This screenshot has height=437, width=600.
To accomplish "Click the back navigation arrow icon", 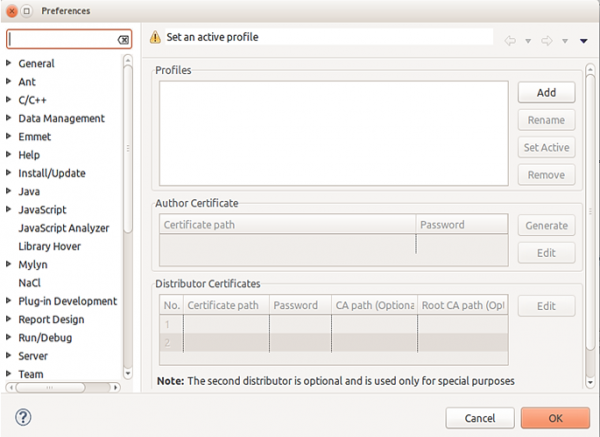I will (510, 41).
